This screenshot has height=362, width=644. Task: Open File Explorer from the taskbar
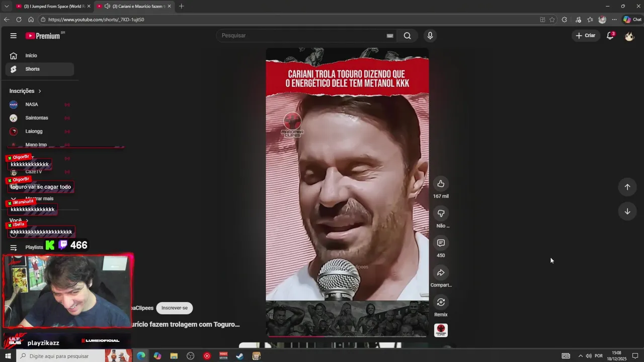click(174, 356)
